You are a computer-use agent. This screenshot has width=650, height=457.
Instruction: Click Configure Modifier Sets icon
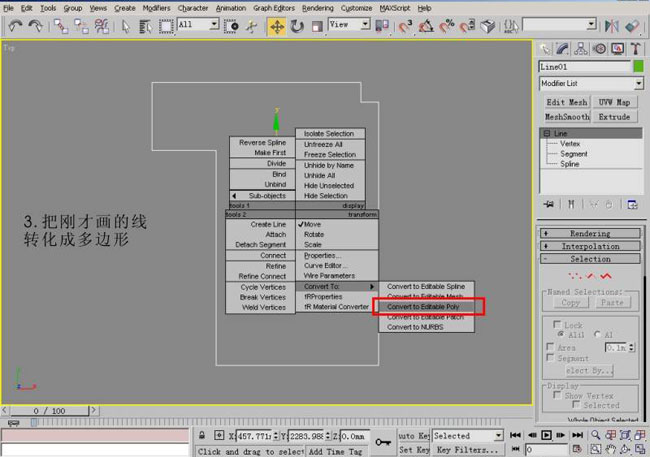coord(632,204)
